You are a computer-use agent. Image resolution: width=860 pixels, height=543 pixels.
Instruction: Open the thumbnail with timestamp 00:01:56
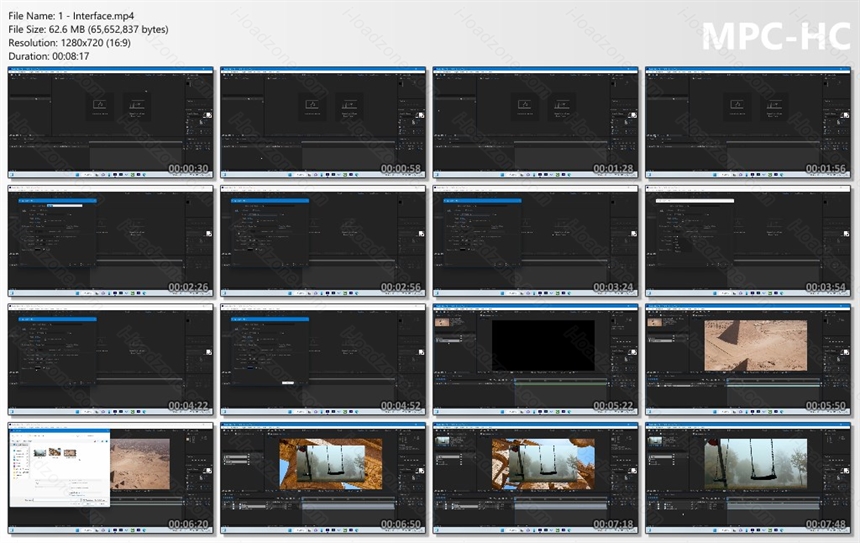[x=748, y=123]
